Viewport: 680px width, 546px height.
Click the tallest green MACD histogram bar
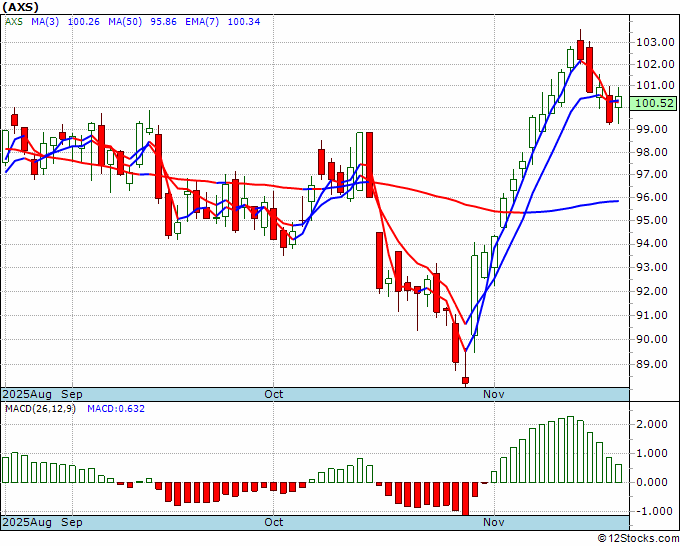(x=570, y=450)
